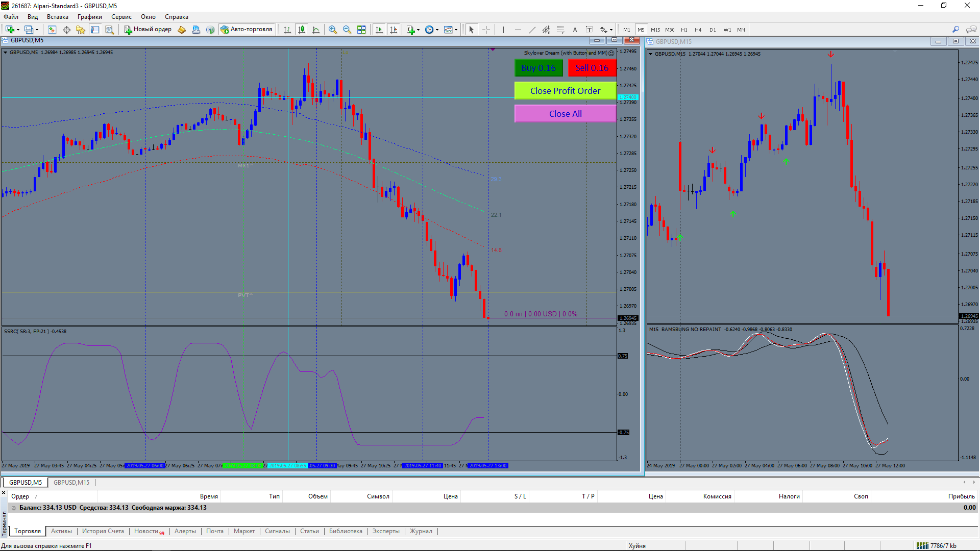Toggle the Авто-торговля auto-trading button
The width and height of the screenshot is (980, 551).
click(x=247, y=29)
